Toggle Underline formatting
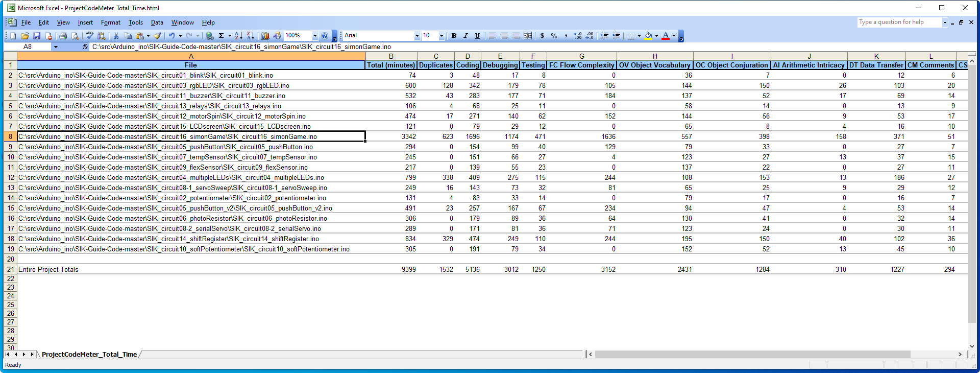This screenshot has width=980, height=373. (477, 36)
